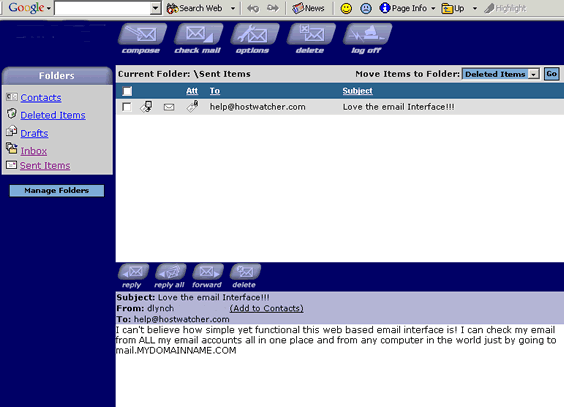Viewport: 564px width, 407px height.
Task: Click the top delete envelope icon
Action: [x=311, y=34]
